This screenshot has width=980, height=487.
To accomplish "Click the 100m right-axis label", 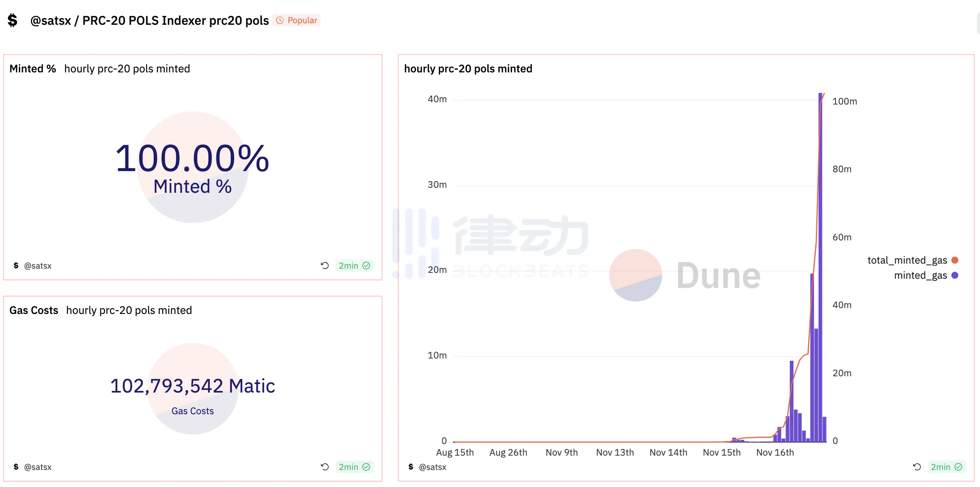I will point(845,101).
